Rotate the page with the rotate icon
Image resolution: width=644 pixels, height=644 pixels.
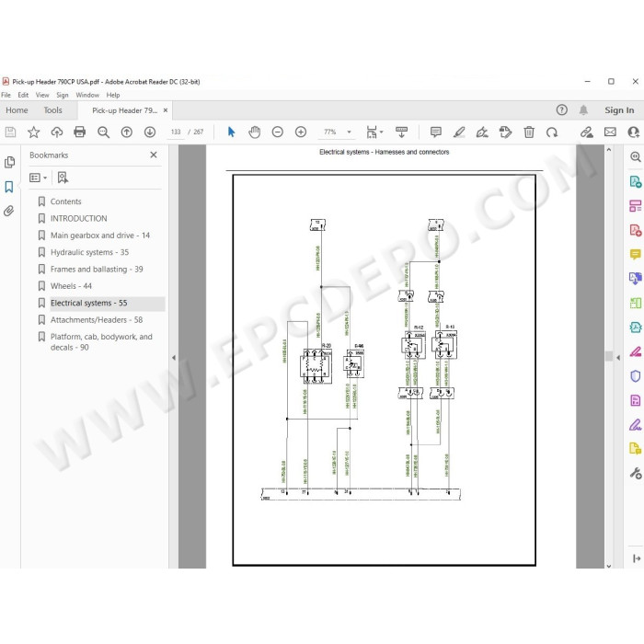pos(552,132)
